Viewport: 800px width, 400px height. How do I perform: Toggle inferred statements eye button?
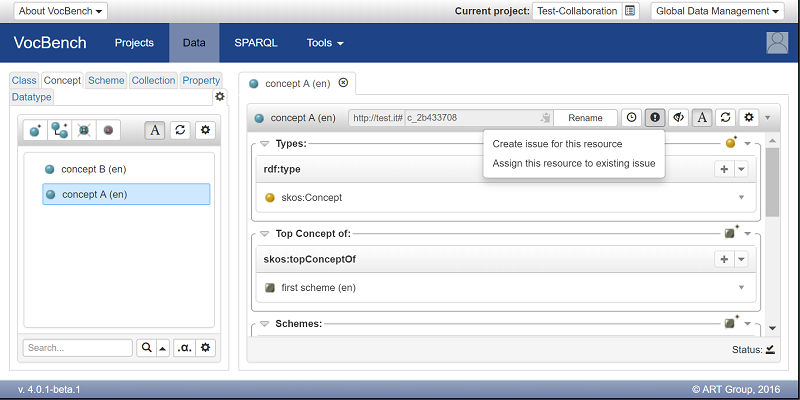(679, 118)
